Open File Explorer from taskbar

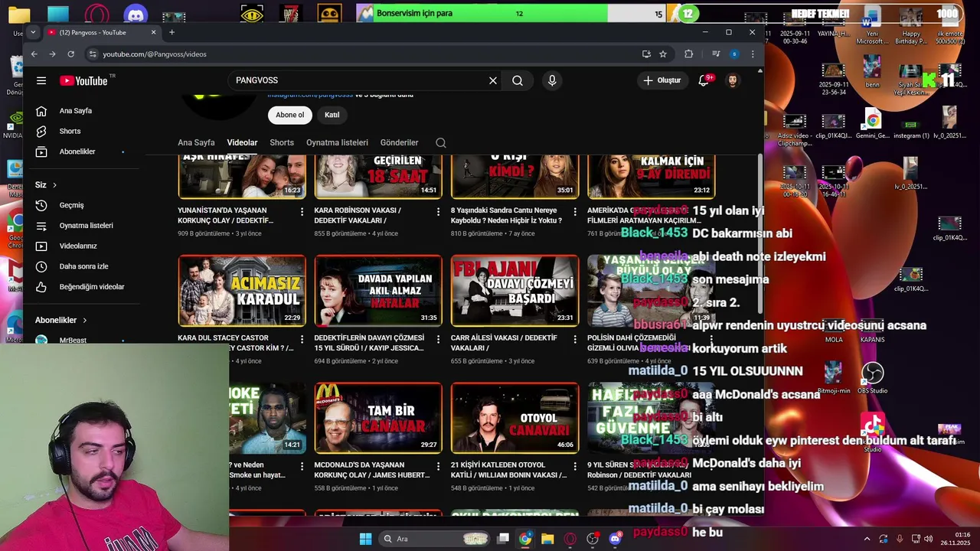tap(547, 539)
